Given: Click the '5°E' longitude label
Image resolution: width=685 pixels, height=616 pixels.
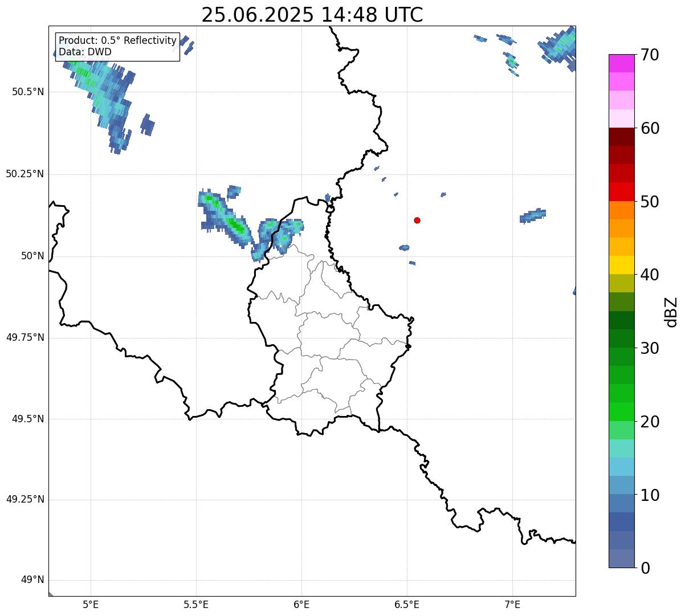Looking at the screenshot, I should (91, 604).
